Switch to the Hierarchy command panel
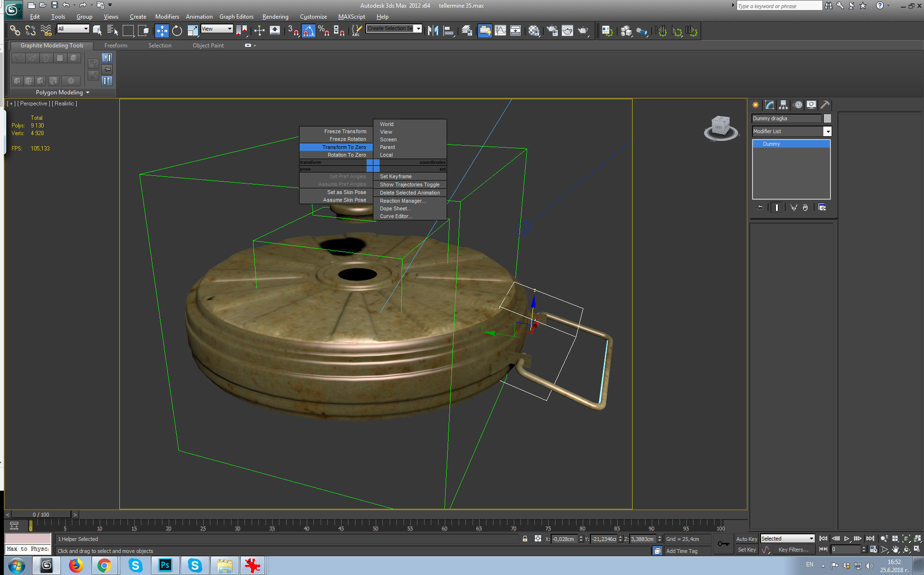924x575 pixels. point(783,105)
